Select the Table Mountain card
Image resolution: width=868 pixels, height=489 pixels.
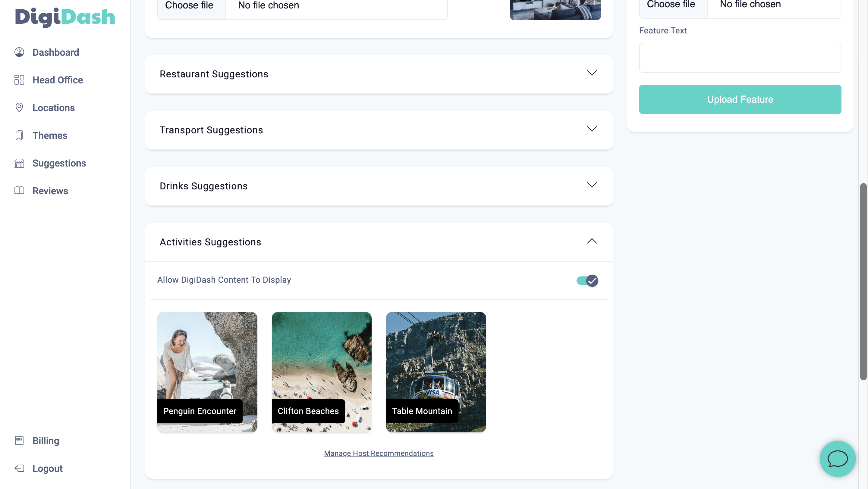(x=436, y=372)
